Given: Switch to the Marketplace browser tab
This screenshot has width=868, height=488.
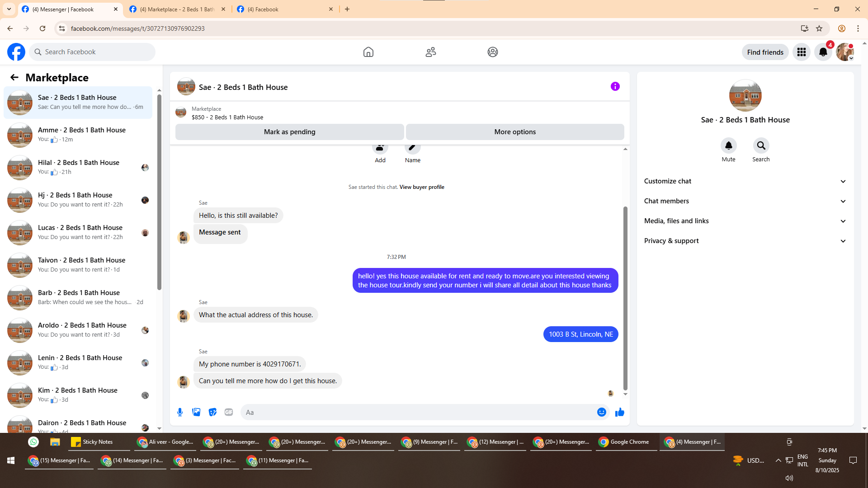Looking at the screenshot, I should tap(177, 9).
